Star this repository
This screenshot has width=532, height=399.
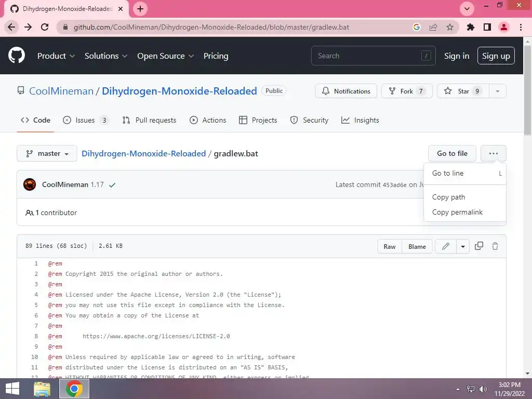pos(463,91)
